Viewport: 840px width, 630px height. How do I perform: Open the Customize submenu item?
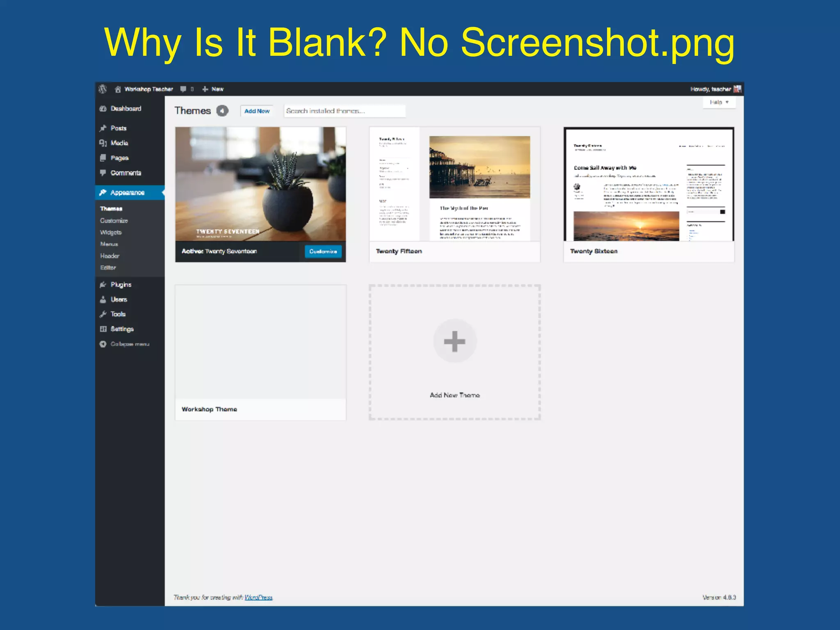point(114,221)
